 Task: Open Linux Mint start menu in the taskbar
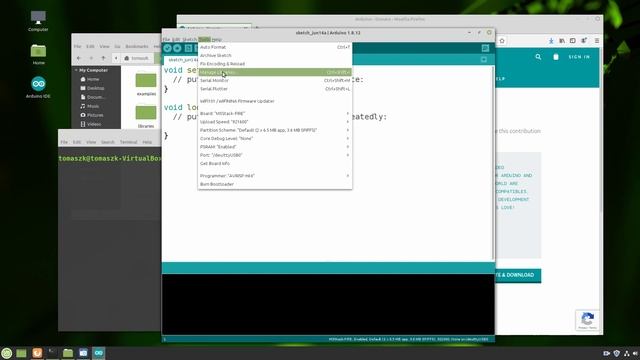click(7, 353)
